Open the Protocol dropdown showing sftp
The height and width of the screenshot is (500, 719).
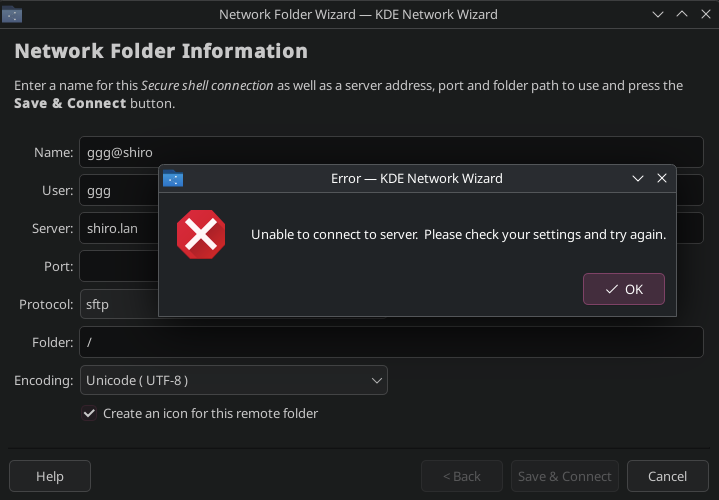118,304
